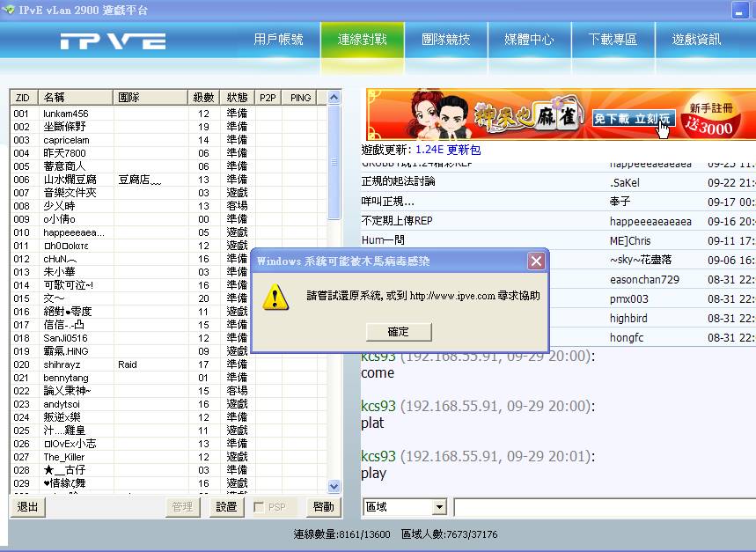Click the chat message 'plat'
Image resolution: width=756 pixels, height=552 pixels.
click(372, 423)
